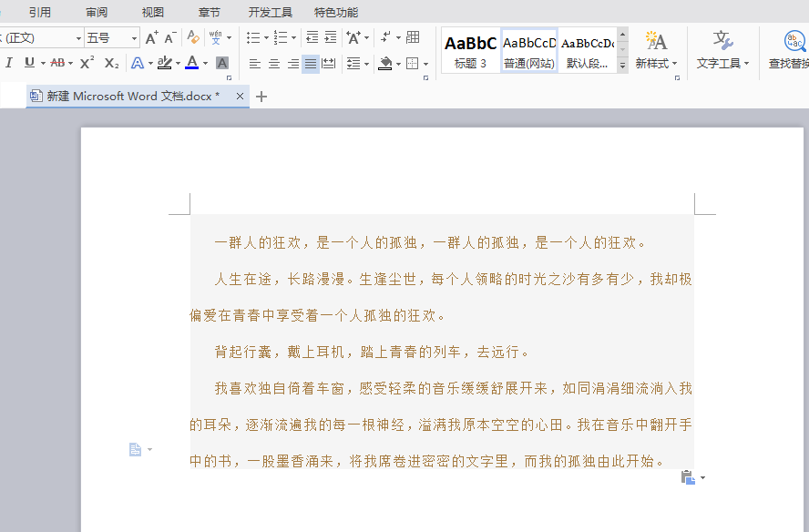
Task: Click the table grid icon in the paragraph group
Action: tap(413, 37)
